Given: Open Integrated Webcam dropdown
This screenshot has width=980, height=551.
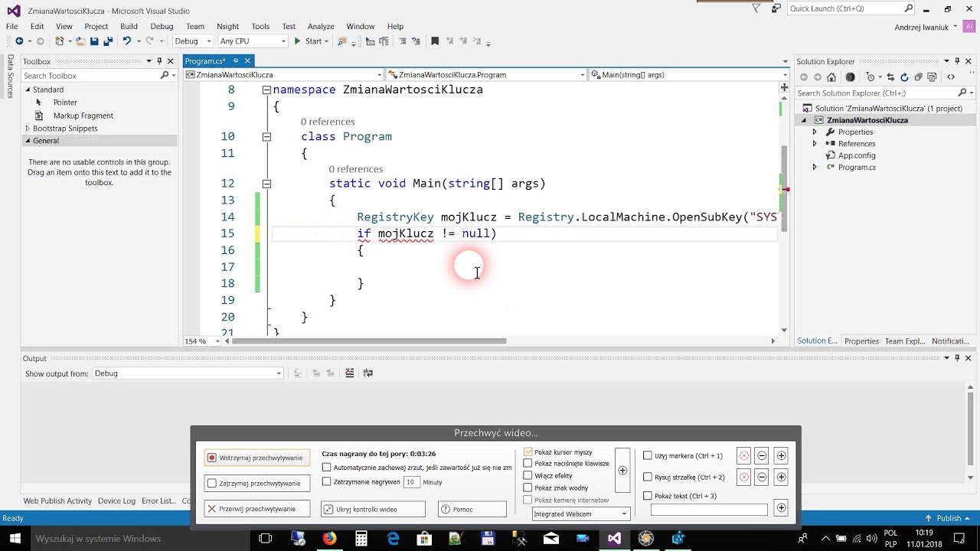Looking at the screenshot, I should click(580, 514).
